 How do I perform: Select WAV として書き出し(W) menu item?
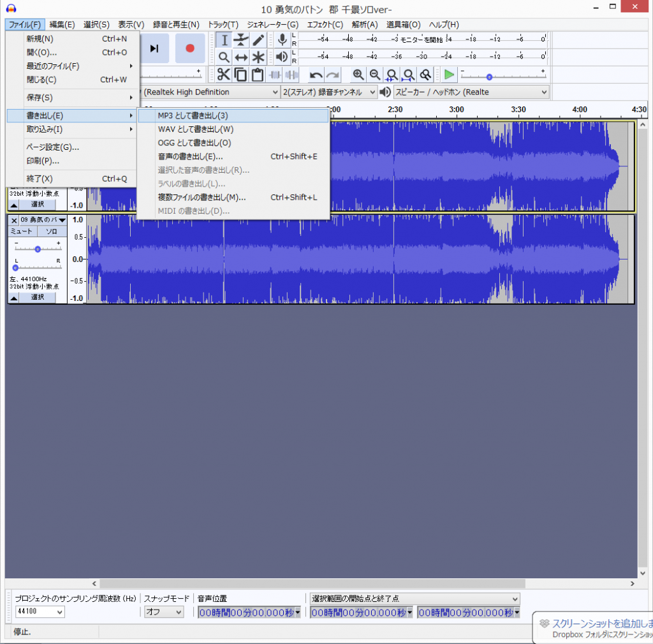click(195, 129)
